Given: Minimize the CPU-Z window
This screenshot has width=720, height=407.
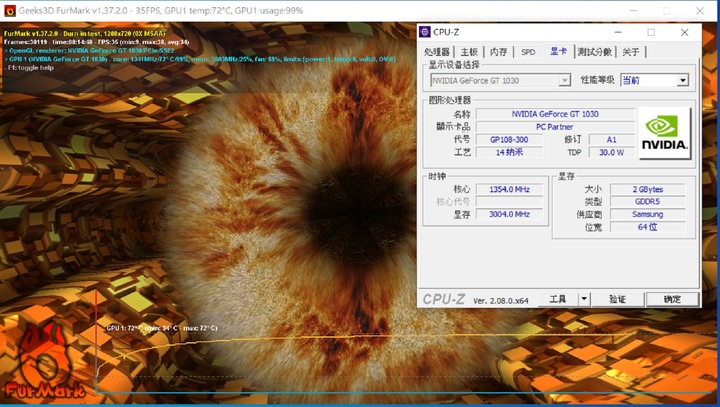Looking at the screenshot, I should (618, 32).
